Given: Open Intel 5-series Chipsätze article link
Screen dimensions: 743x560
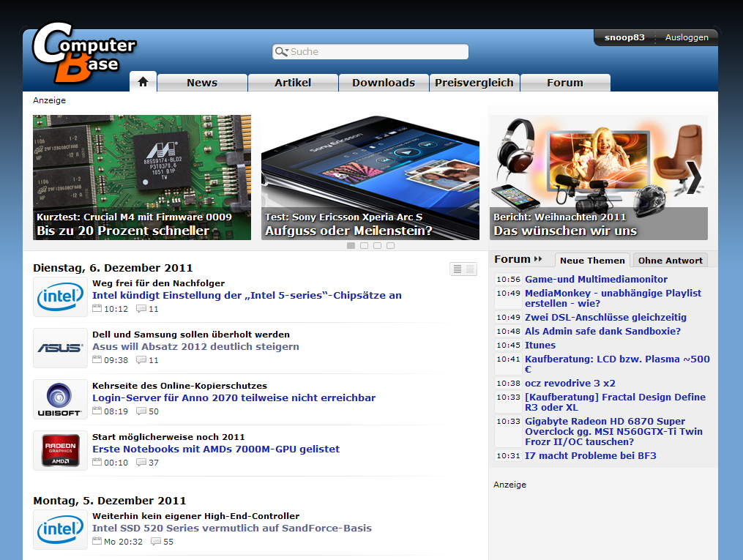Looking at the screenshot, I should coord(247,295).
